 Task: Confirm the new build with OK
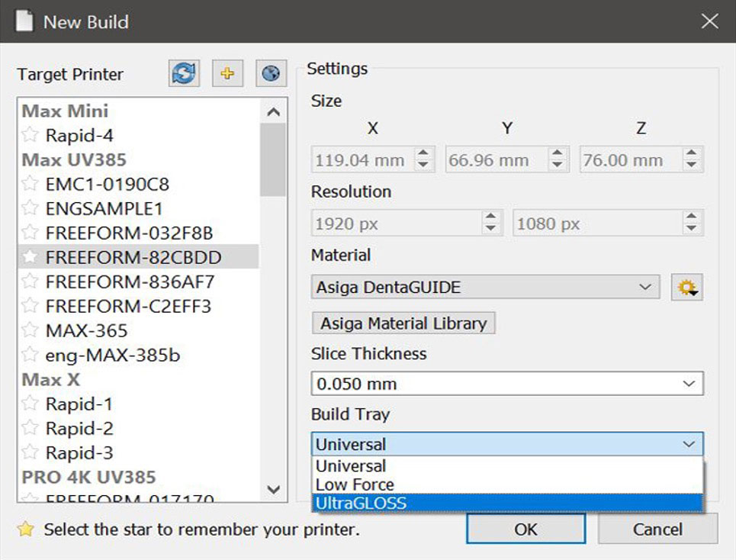525,529
